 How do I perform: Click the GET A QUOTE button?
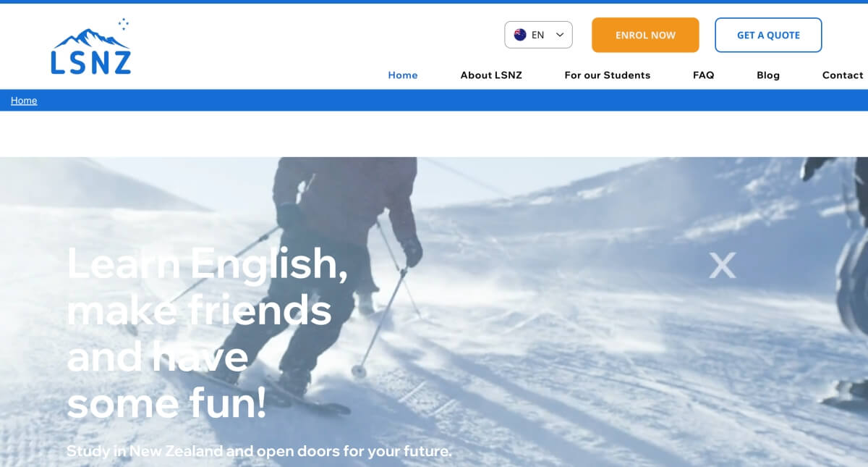pyautogui.click(x=768, y=35)
